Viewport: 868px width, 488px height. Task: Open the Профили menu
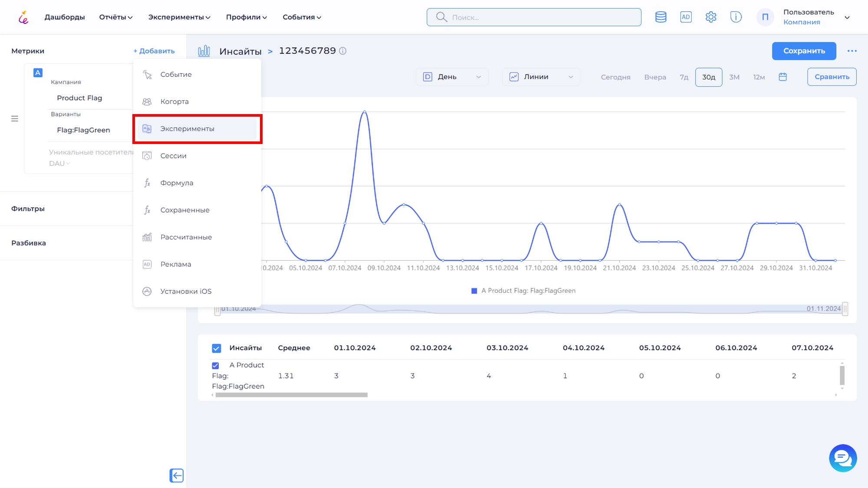246,17
